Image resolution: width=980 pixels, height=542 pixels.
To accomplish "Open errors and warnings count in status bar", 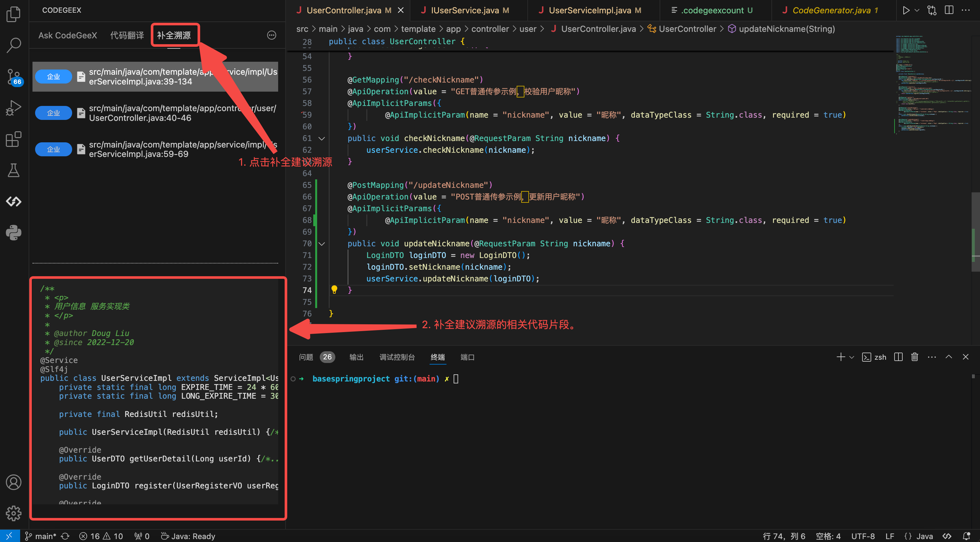I will pyautogui.click(x=101, y=536).
